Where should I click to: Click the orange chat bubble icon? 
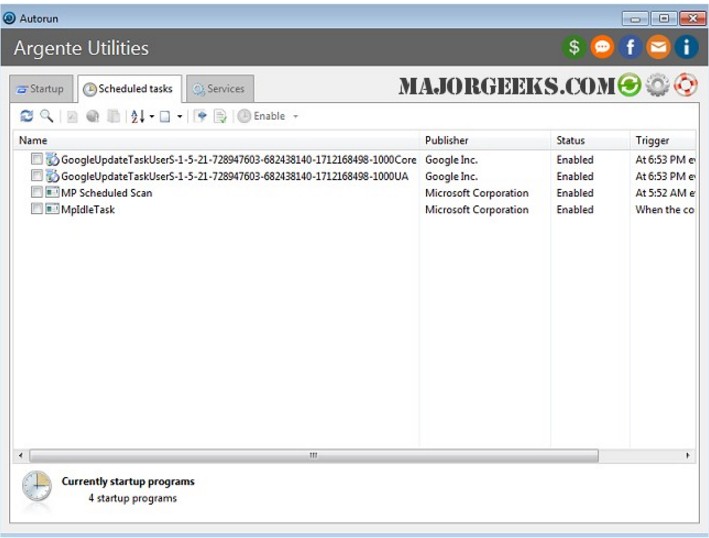(x=602, y=47)
